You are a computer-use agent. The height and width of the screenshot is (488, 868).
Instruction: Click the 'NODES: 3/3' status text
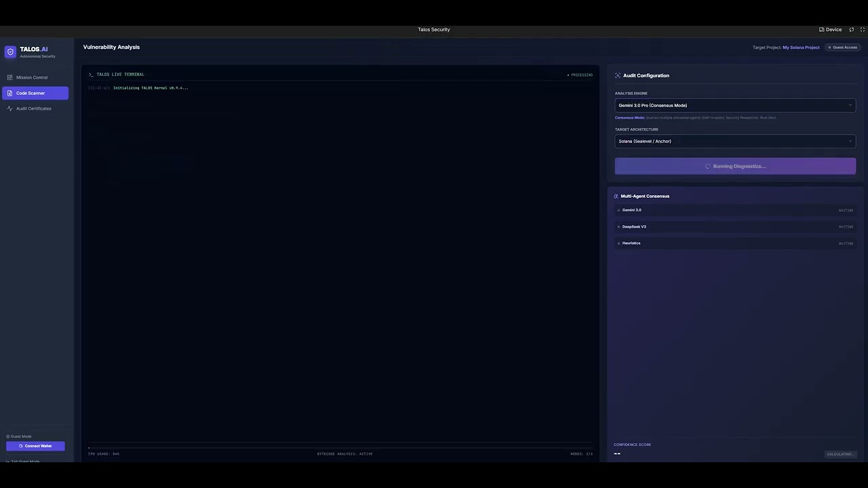(x=581, y=454)
